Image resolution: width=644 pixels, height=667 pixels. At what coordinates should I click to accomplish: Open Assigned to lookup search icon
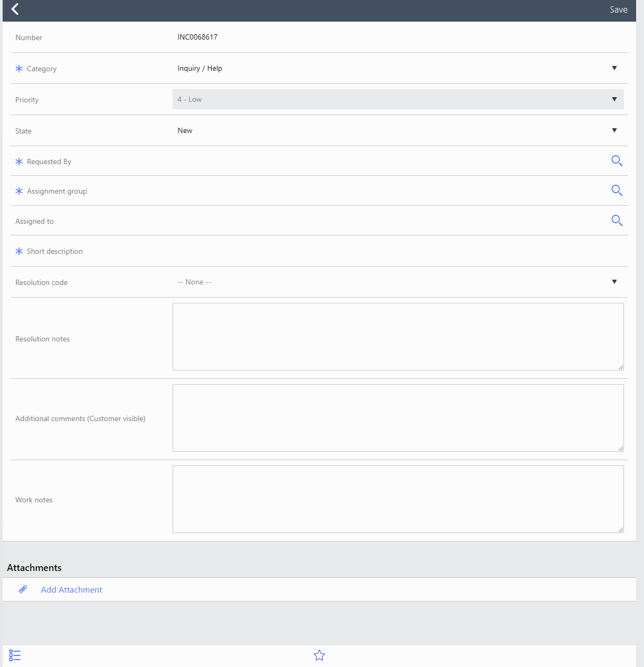(617, 221)
